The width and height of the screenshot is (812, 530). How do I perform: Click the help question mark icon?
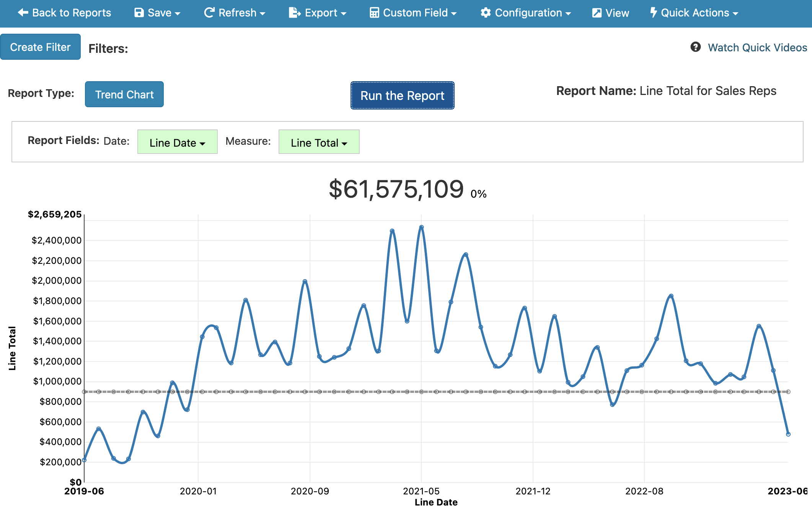[x=695, y=47]
